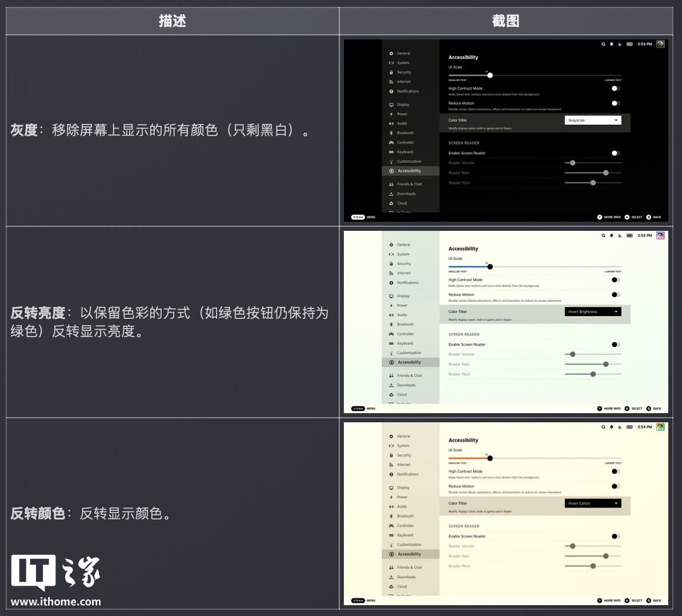Click the 截图 column header

click(x=506, y=21)
